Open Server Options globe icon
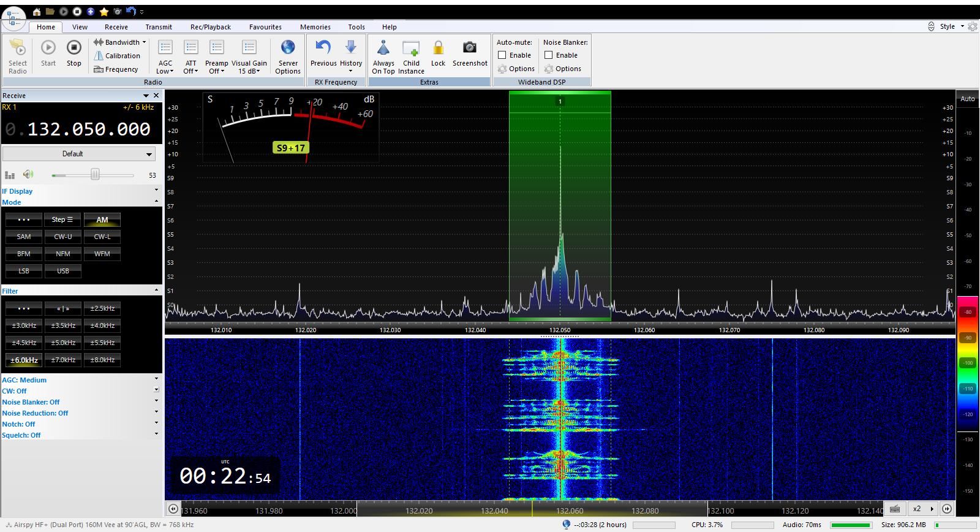The height and width of the screenshot is (532, 980). click(288, 48)
